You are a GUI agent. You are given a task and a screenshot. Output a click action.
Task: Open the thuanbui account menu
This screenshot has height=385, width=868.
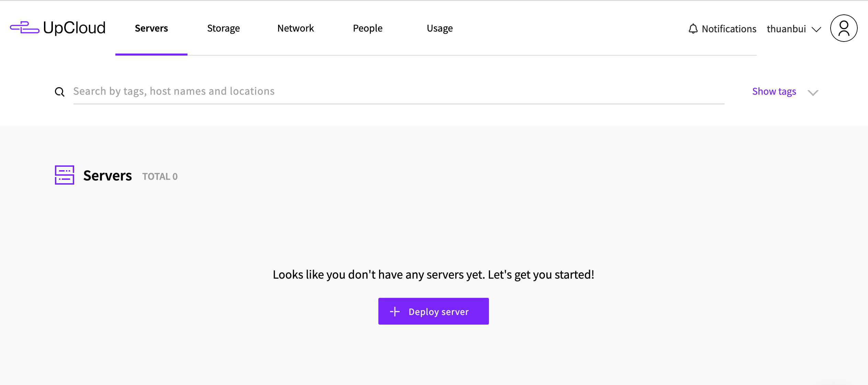pos(786,29)
